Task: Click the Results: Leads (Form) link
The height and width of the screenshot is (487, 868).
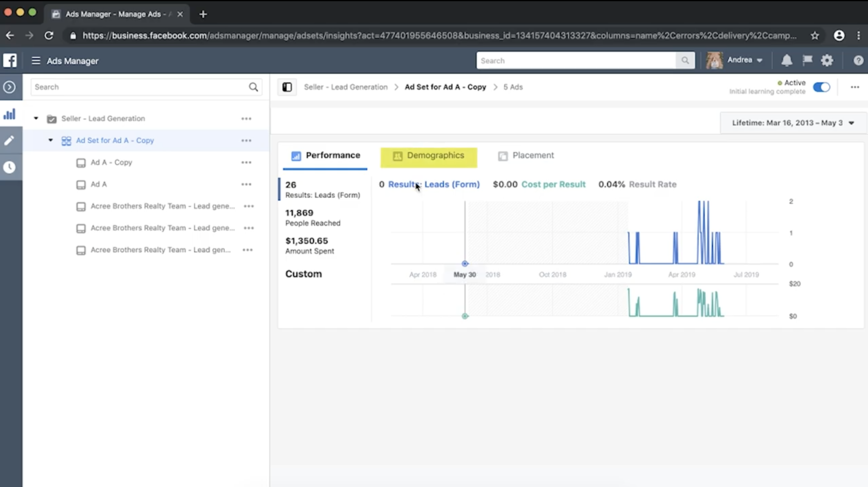Action: [x=434, y=184]
